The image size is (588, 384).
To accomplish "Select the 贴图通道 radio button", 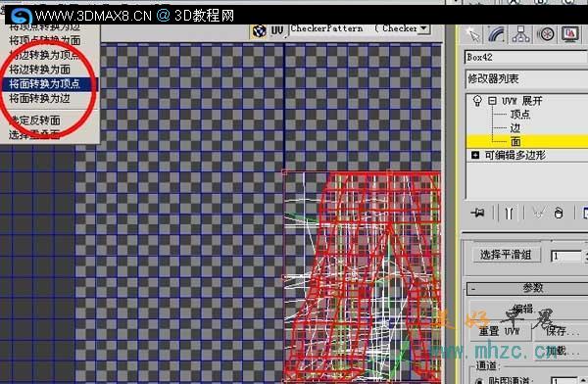I will click(479, 381).
